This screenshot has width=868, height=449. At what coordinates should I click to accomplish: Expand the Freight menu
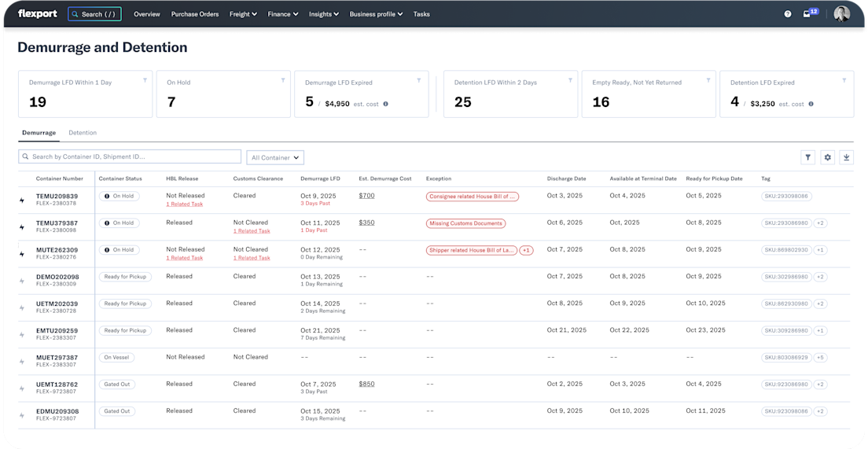[243, 14]
